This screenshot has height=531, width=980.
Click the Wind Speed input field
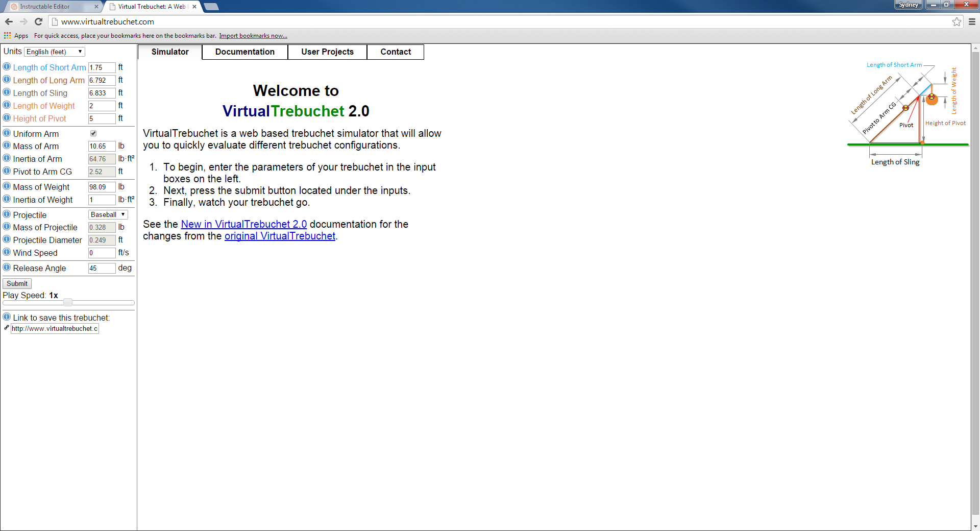(102, 253)
